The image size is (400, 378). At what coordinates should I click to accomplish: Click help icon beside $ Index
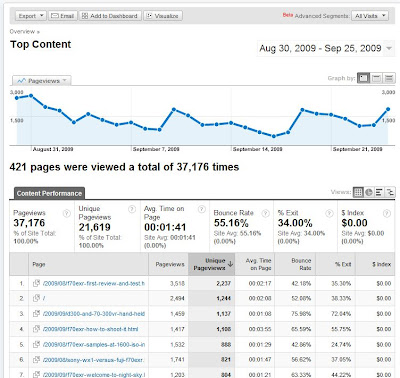pyautogui.click(x=387, y=213)
